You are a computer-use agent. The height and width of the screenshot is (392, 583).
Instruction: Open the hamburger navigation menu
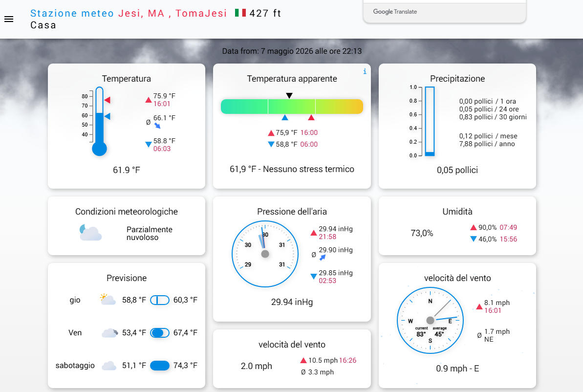click(x=9, y=19)
